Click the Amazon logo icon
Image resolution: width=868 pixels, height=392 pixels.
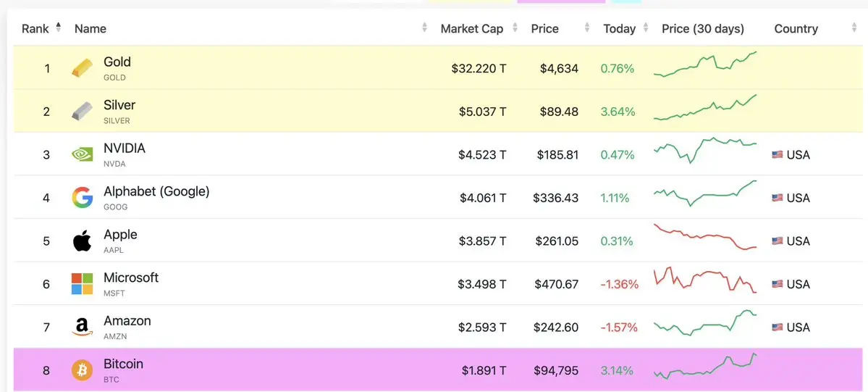pyautogui.click(x=82, y=328)
